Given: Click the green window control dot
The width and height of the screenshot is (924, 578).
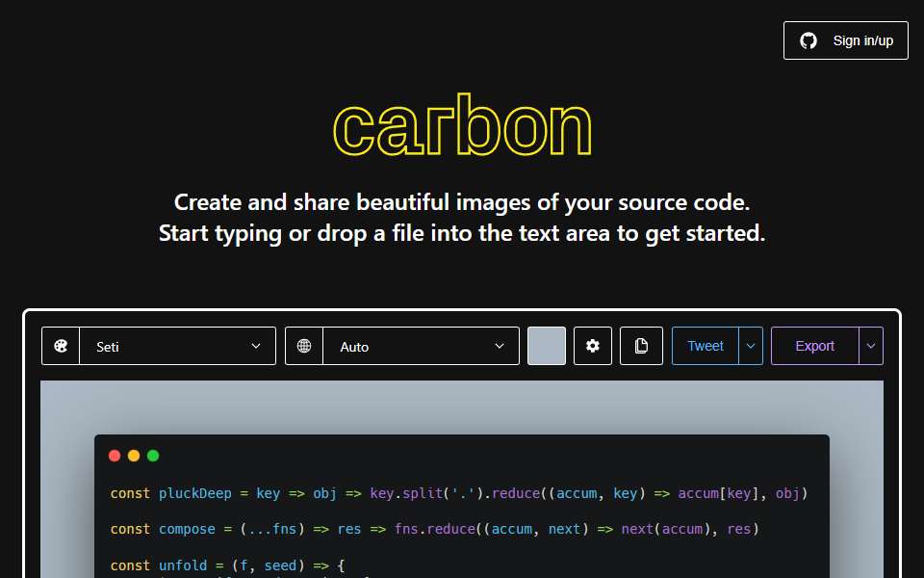Looking at the screenshot, I should click(153, 456).
